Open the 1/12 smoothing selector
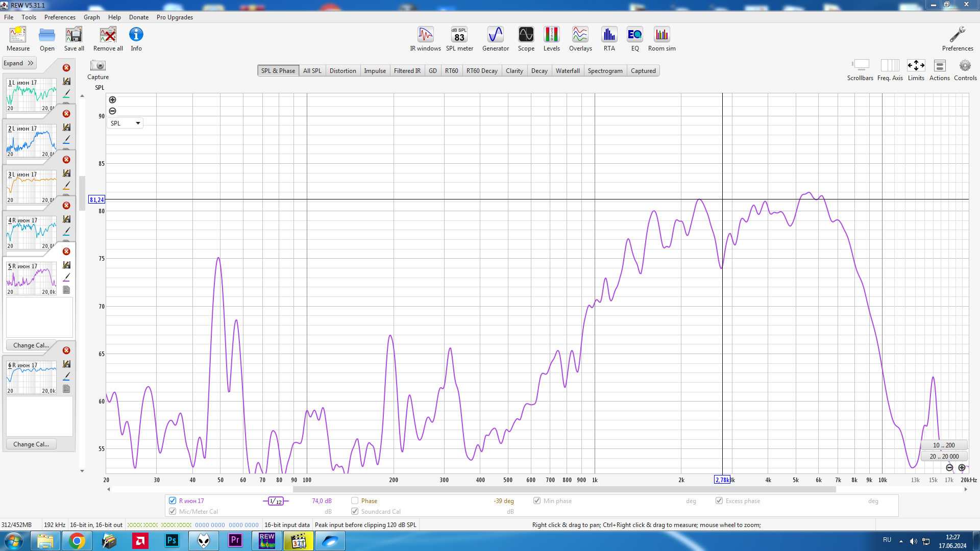This screenshot has height=551, width=980. (x=276, y=501)
